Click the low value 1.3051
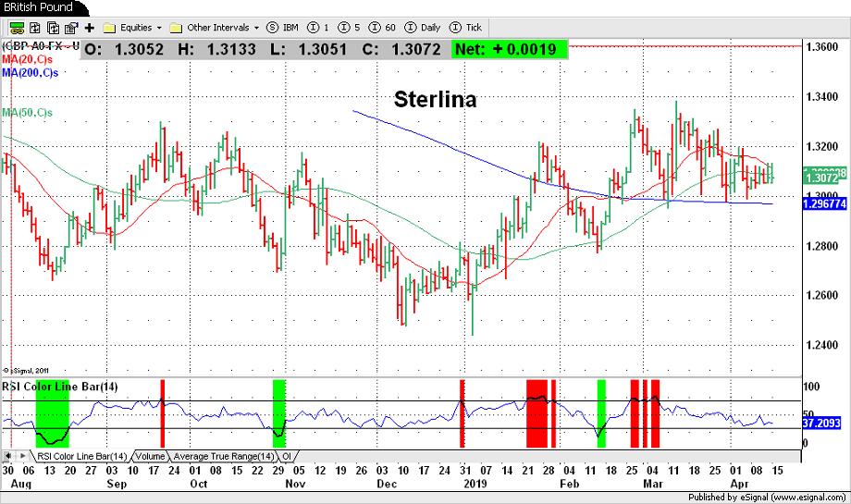 [323, 49]
